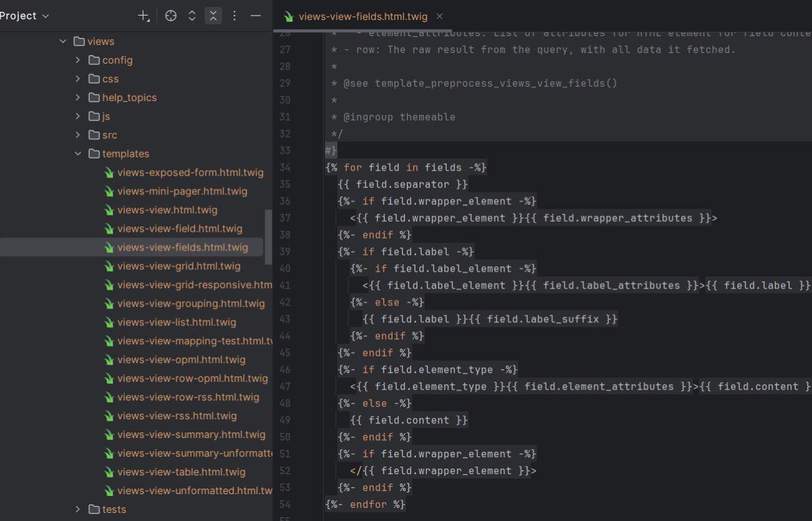Click the Project tree vertical scrollbar

pos(269,237)
